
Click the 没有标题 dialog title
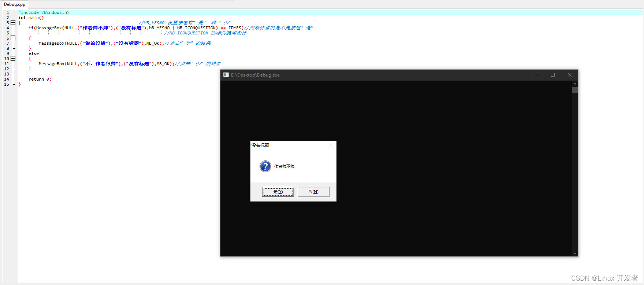tap(260, 145)
